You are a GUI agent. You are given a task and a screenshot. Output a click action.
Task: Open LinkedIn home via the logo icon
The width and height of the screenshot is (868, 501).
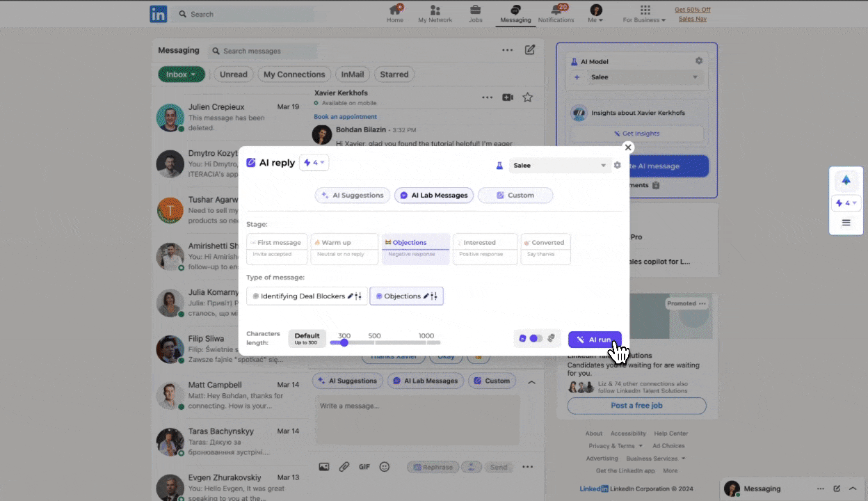158,14
